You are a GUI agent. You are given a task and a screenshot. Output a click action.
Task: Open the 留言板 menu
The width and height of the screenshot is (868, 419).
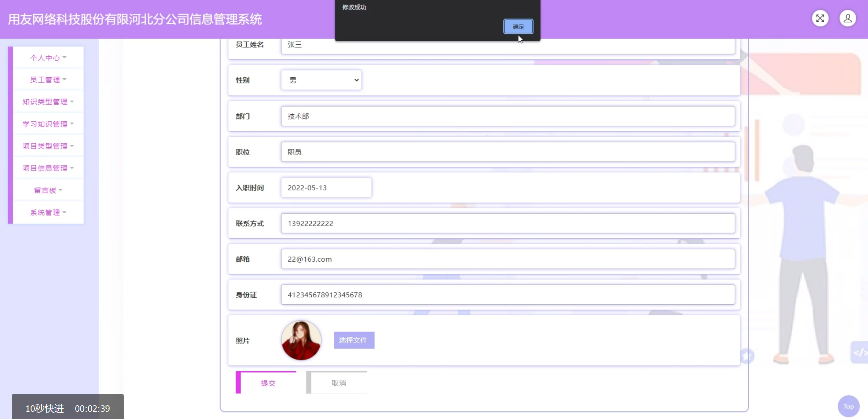pyautogui.click(x=48, y=190)
